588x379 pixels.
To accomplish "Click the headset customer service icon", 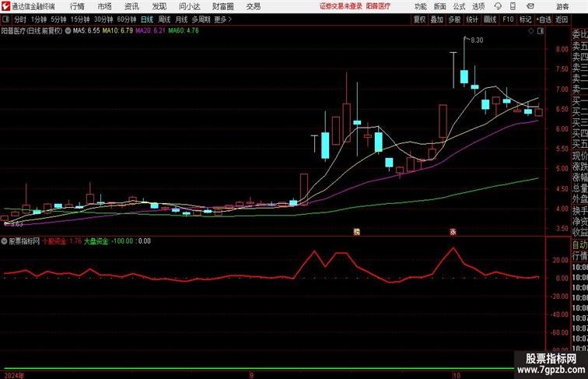I will coord(498,6).
